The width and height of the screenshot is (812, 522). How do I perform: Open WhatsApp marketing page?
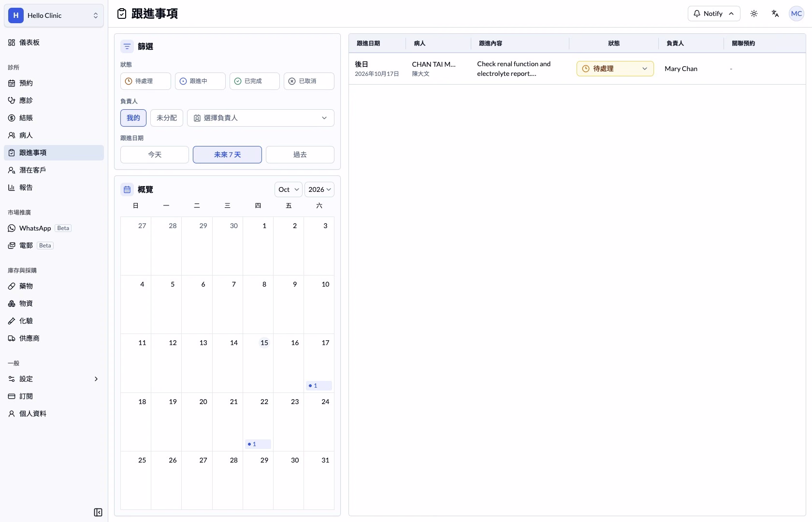(x=54, y=228)
